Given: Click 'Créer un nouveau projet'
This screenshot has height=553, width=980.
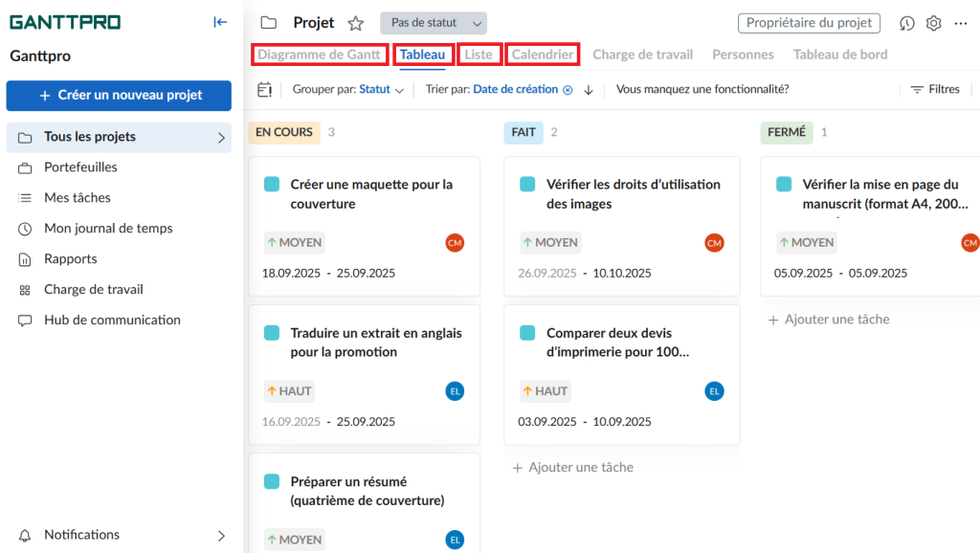Looking at the screenshot, I should click(x=118, y=96).
